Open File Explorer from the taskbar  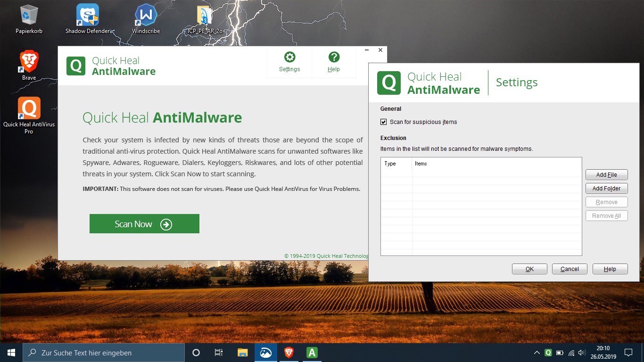pos(242,353)
